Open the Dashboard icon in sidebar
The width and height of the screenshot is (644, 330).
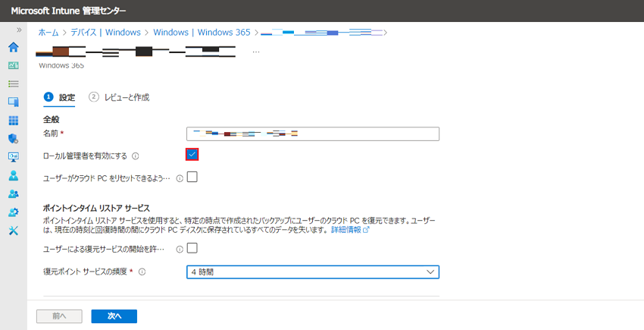point(13,65)
